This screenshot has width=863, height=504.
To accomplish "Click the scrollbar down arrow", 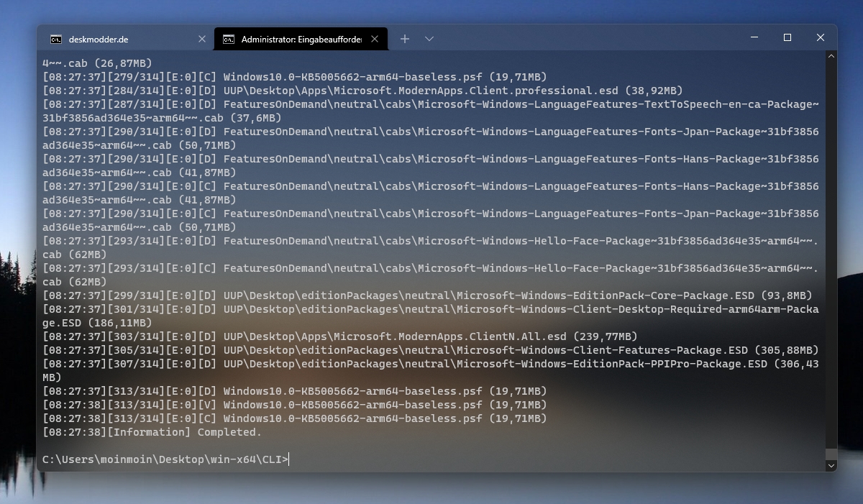I will pyautogui.click(x=831, y=466).
